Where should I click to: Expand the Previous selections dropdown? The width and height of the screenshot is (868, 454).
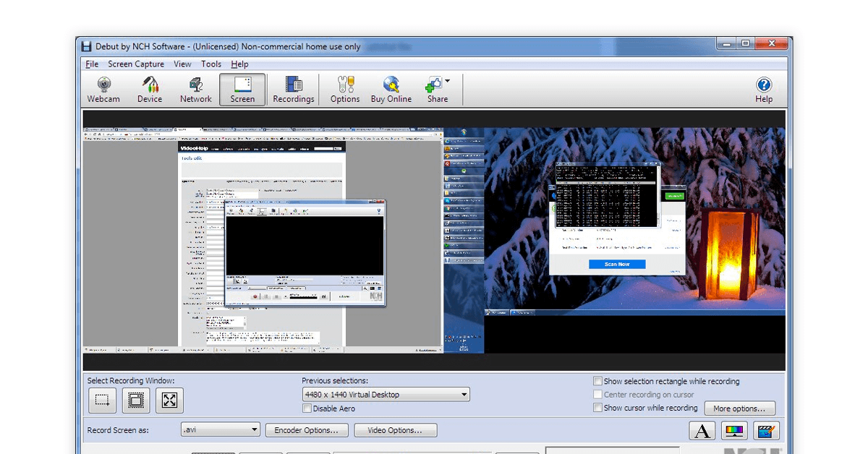[464, 395]
